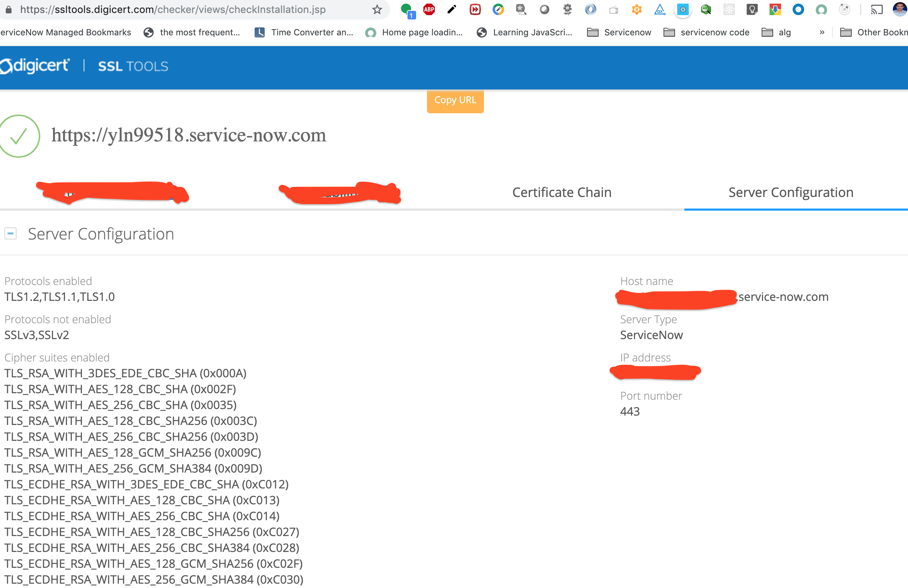
Task: Open Learning JavaScript bookmark
Action: (525, 32)
